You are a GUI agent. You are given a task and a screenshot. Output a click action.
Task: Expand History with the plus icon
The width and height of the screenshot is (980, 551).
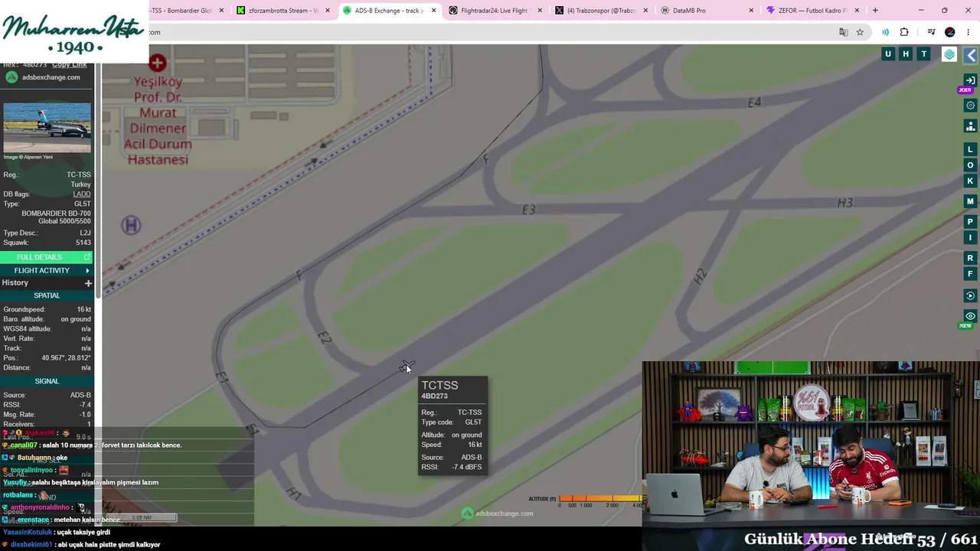coord(88,283)
